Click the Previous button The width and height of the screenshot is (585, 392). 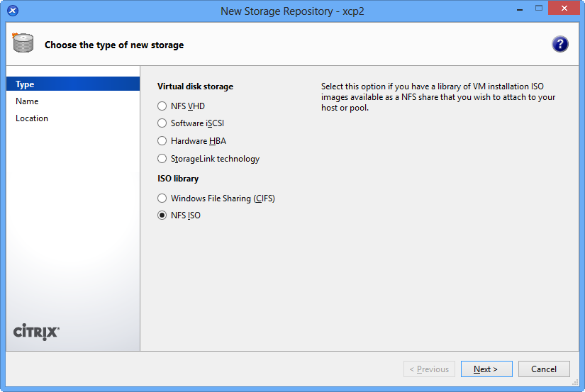pyautogui.click(x=429, y=369)
